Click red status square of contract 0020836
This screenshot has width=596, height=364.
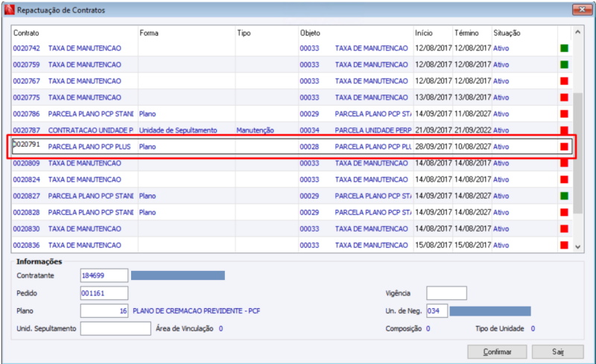point(564,245)
